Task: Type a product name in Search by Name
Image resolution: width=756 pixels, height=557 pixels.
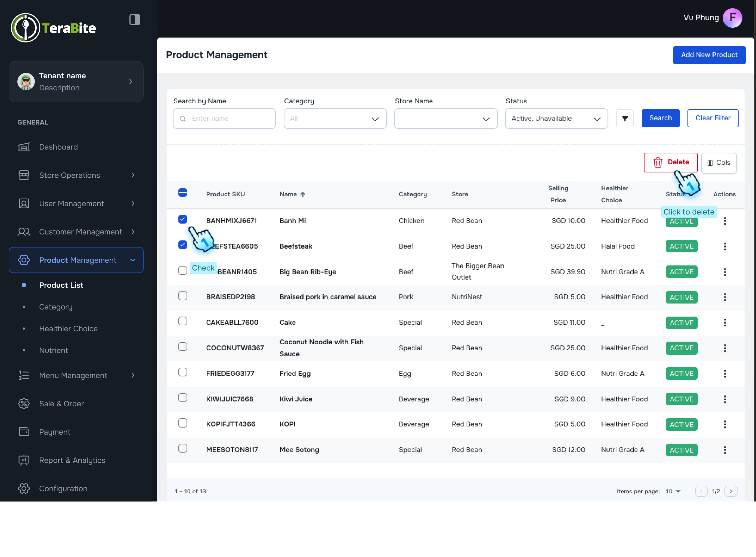Action: (x=224, y=118)
